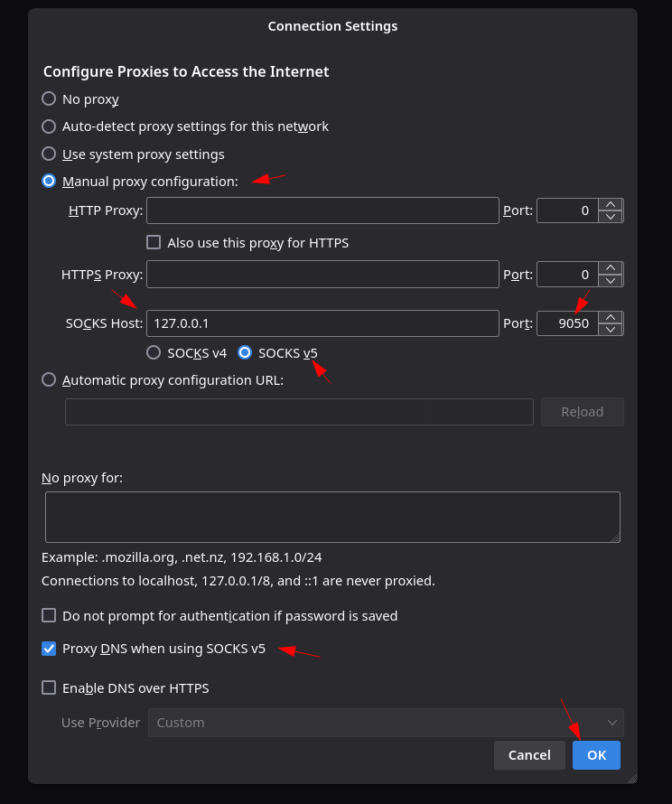Click the No proxy for text area
Viewport: 672px width, 804px height.
pyautogui.click(x=332, y=517)
